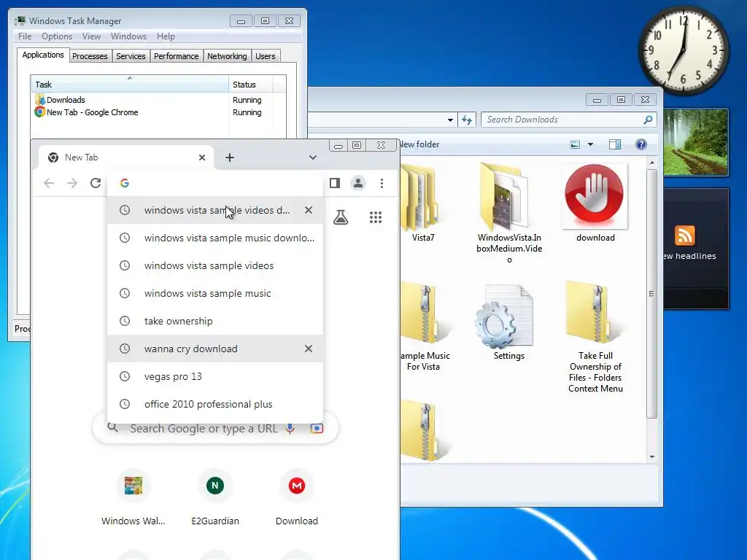Select the Settings file in Downloads
The width and height of the screenshot is (747, 560).
tap(508, 323)
